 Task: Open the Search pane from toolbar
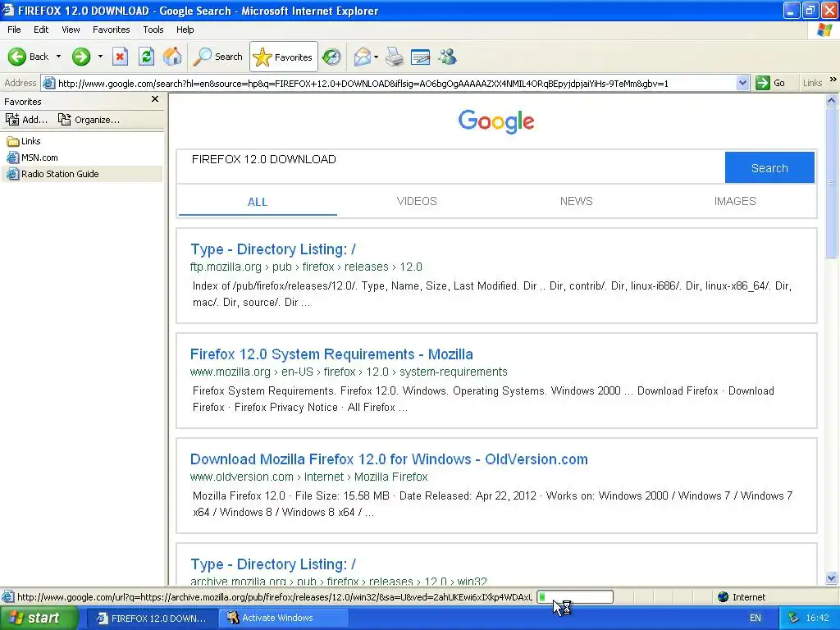tap(217, 57)
